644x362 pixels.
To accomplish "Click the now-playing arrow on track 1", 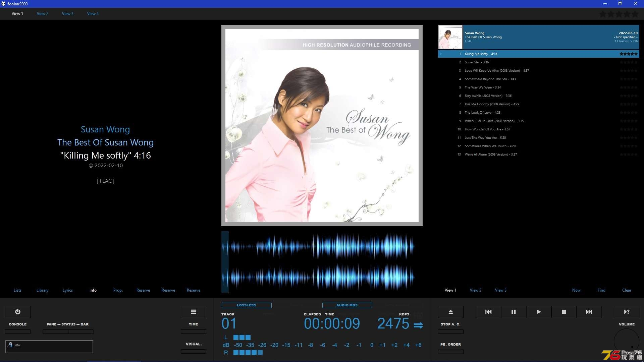I will [x=441, y=54].
